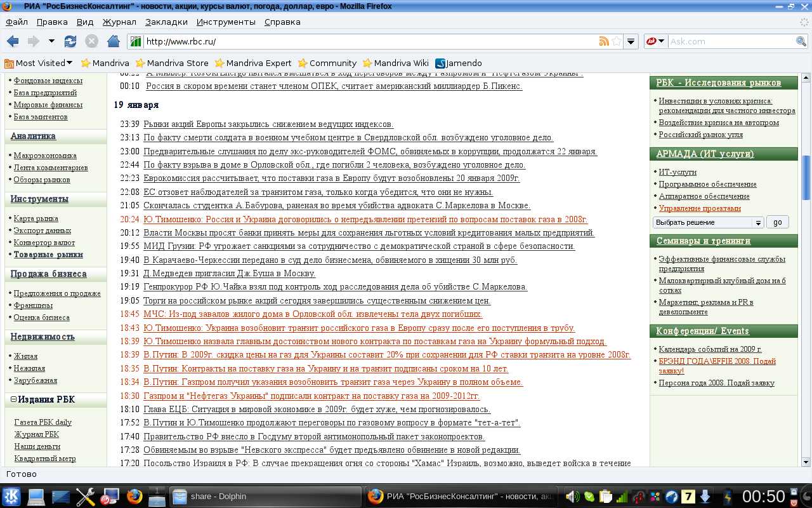
Task: Open the Jamendo bookmark
Action: click(459, 63)
